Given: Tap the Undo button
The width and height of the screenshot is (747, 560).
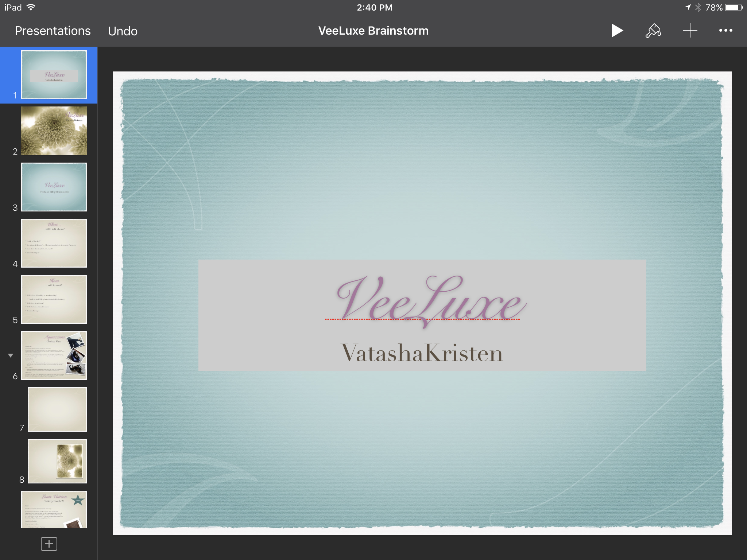Looking at the screenshot, I should coord(123,31).
